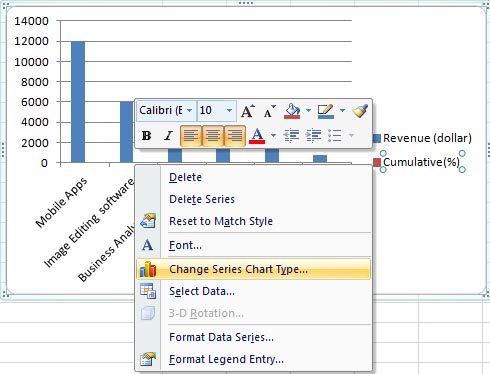
Task: Select the Format Painter brush icon
Action: tap(360, 111)
